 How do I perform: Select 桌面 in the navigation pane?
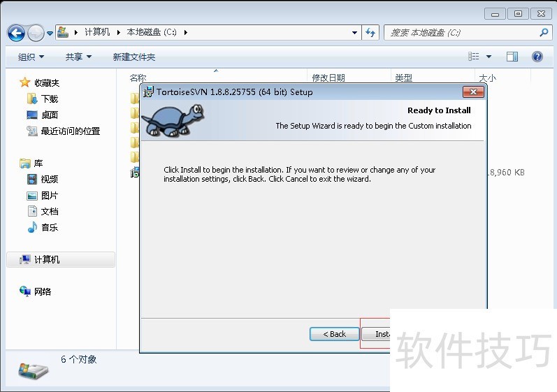point(49,115)
